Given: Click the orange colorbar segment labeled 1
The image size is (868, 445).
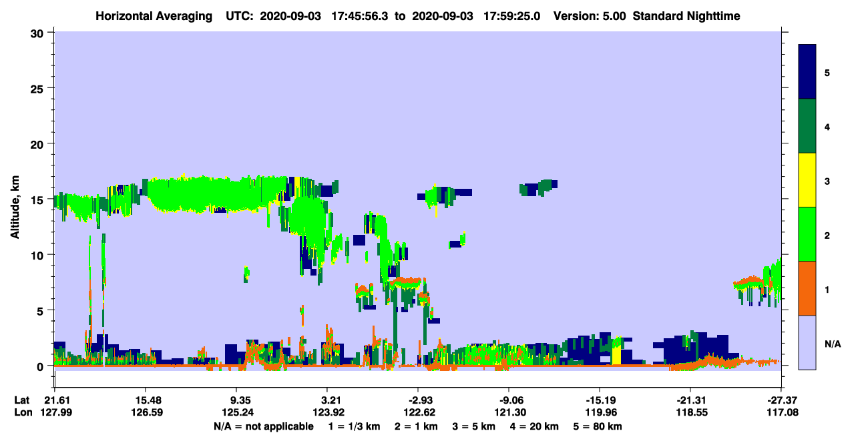Looking at the screenshot, I should click(x=807, y=288).
